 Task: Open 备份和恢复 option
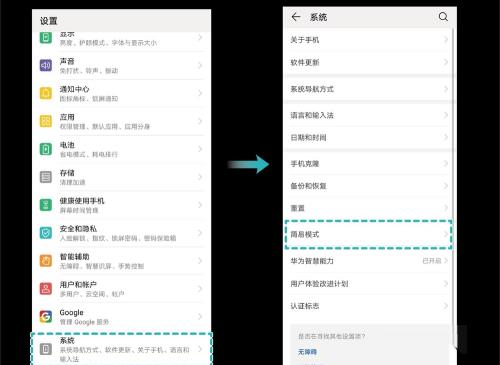click(368, 186)
